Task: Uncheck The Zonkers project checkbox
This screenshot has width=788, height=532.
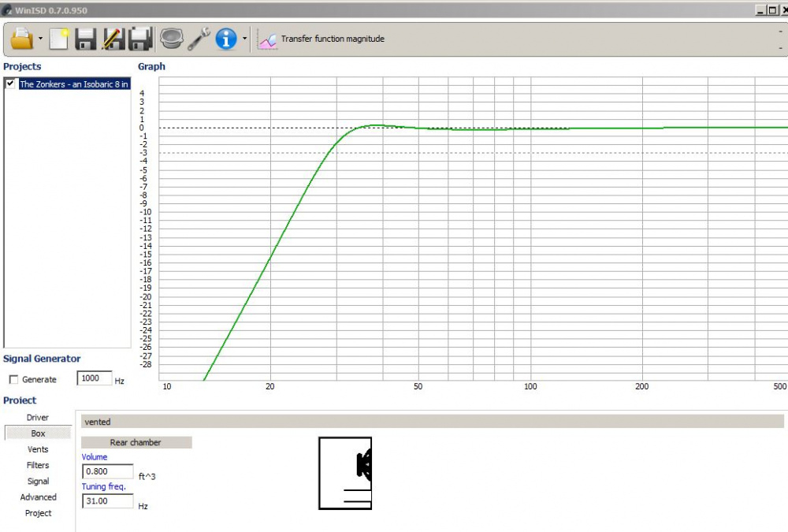Action: (x=10, y=84)
